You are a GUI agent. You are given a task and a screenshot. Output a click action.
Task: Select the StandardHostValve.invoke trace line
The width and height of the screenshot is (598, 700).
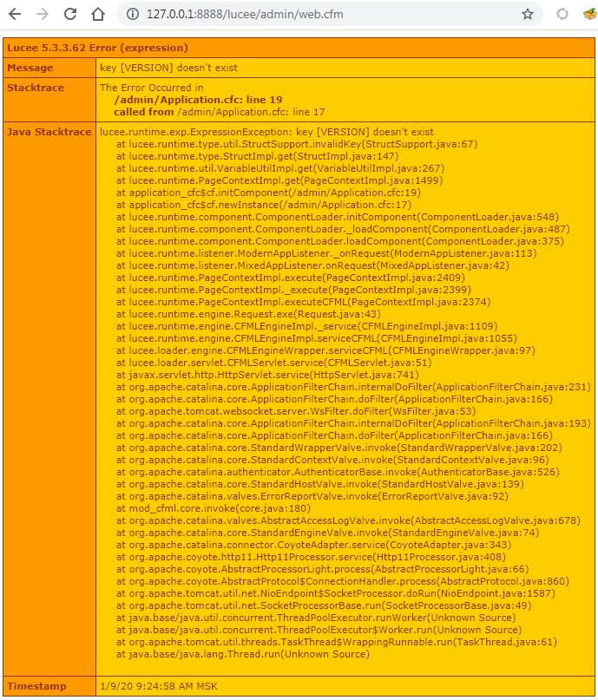(x=320, y=484)
